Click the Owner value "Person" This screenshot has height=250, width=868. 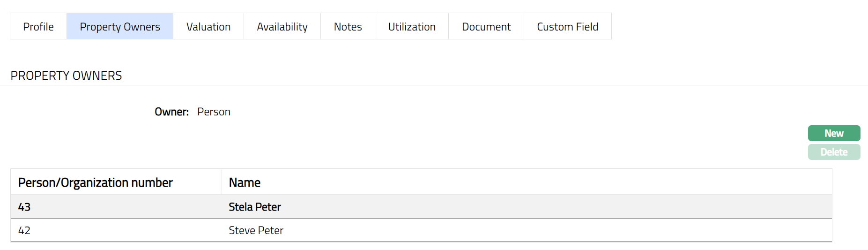(214, 112)
